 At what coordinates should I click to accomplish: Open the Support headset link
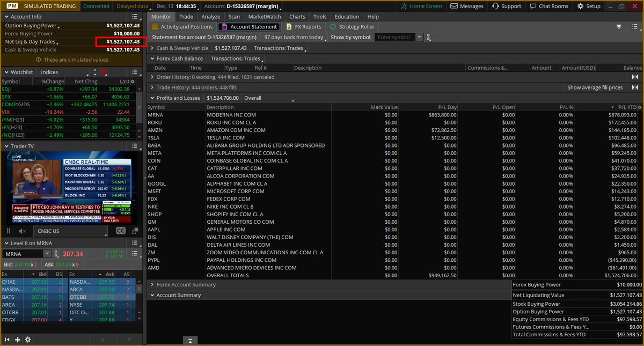click(506, 6)
